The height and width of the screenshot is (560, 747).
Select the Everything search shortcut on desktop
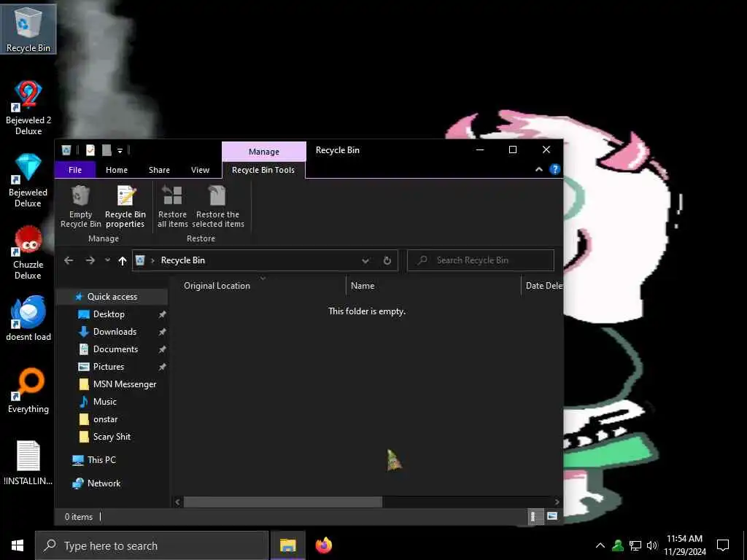(28, 391)
